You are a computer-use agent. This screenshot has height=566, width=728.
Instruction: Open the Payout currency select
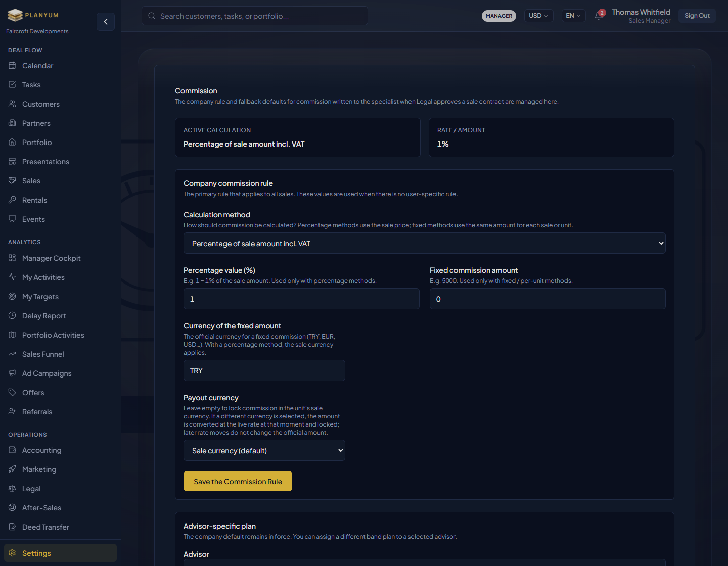click(x=264, y=451)
